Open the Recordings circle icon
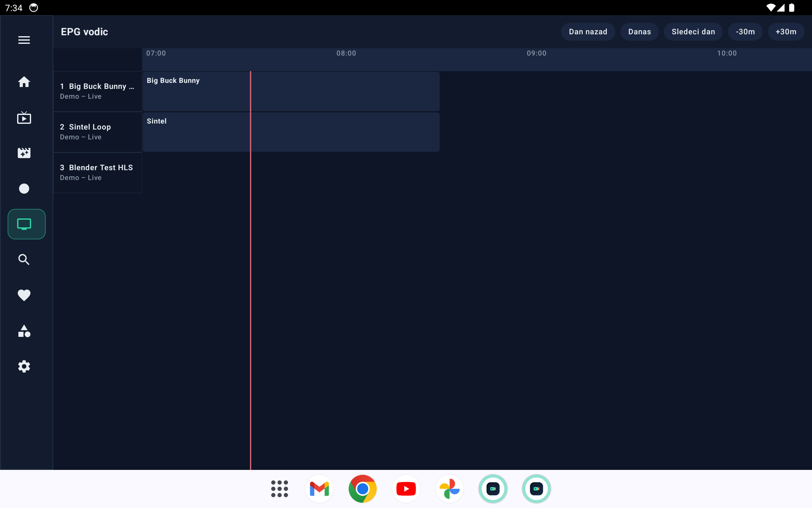The width and height of the screenshot is (812, 508). [24, 189]
